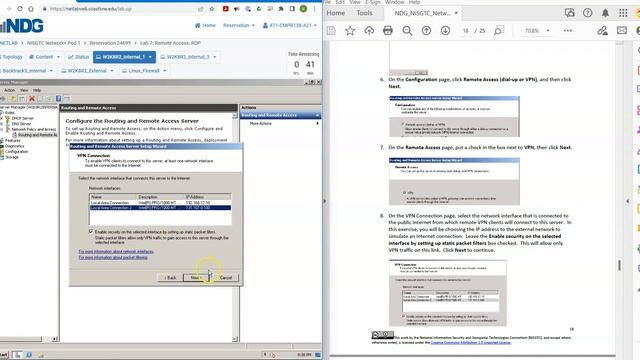The height and width of the screenshot is (360, 640).
Task: Expand More Actions submenu arrow
Action: [x=317, y=123]
